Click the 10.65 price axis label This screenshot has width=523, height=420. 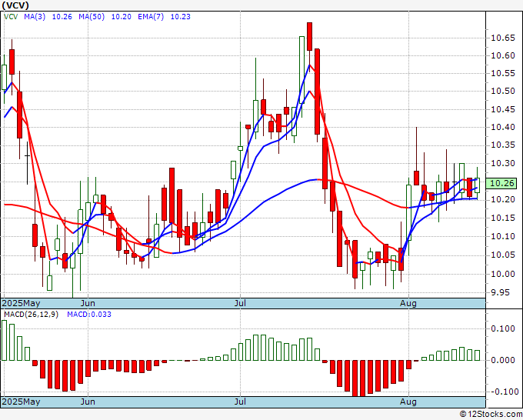coord(503,38)
